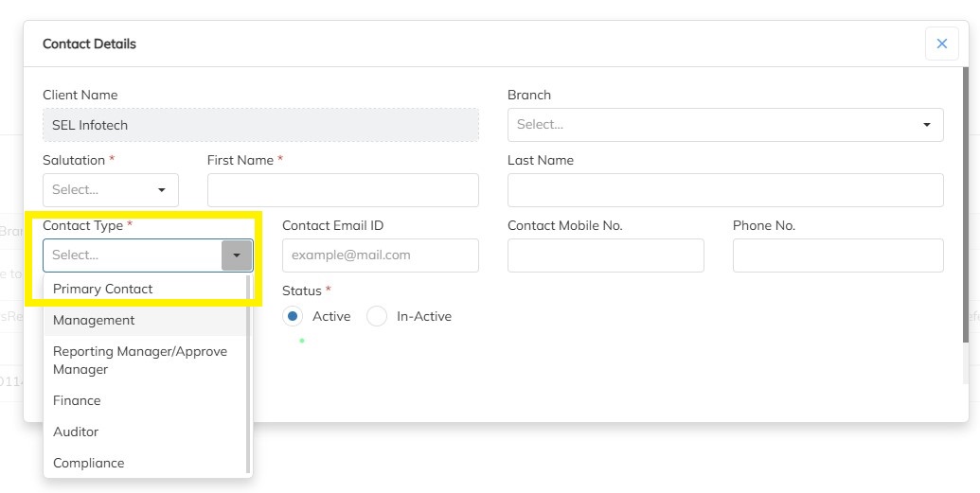Click the Contact Type dropdown arrow
Viewport: 980px width, 493px height.
pyautogui.click(x=237, y=255)
